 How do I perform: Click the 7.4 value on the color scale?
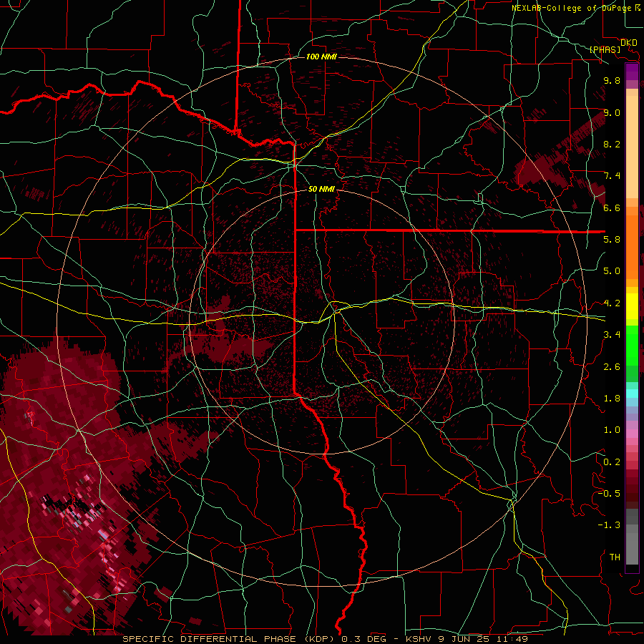pos(612,176)
